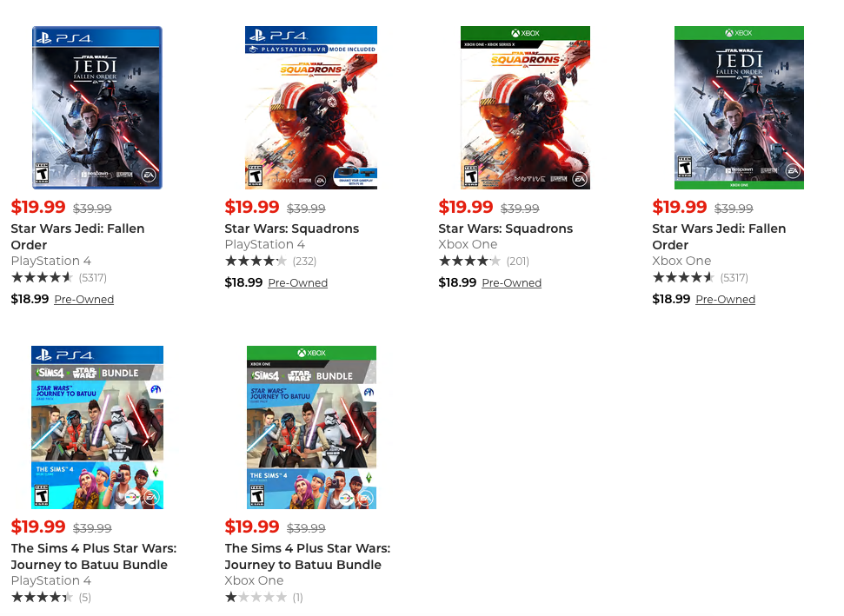Open Xbox One Sims 4 Batuu Bundle title
The height and width of the screenshot is (616, 844).
point(307,556)
